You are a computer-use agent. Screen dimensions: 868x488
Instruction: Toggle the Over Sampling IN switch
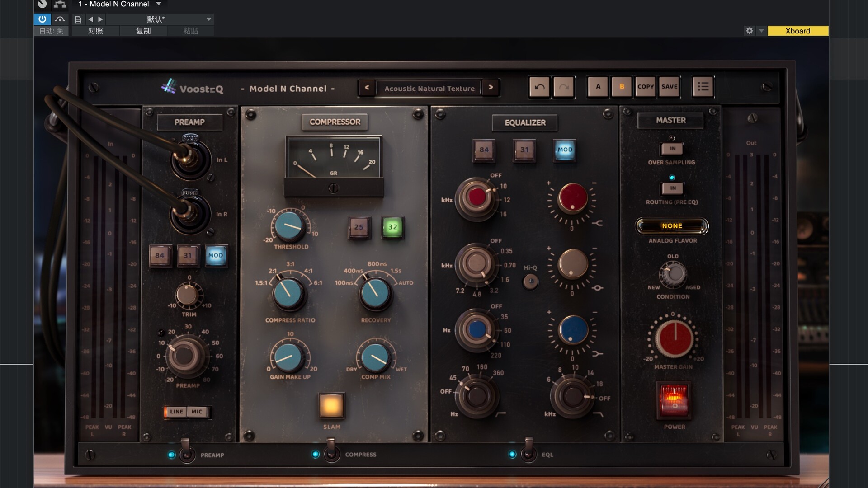[x=672, y=149]
